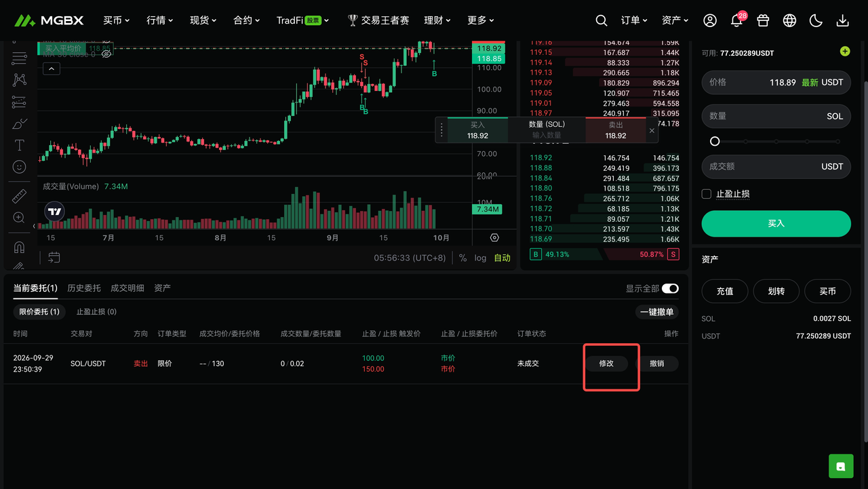Select the ruler measure tool
Image resolution: width=868 pixels, height=489 pixels.
[20, 197]
